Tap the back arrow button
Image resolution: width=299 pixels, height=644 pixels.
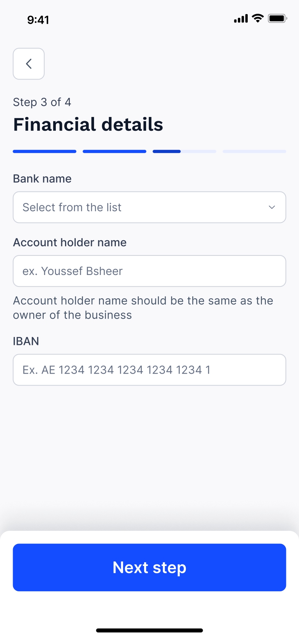tap(29, 64)
